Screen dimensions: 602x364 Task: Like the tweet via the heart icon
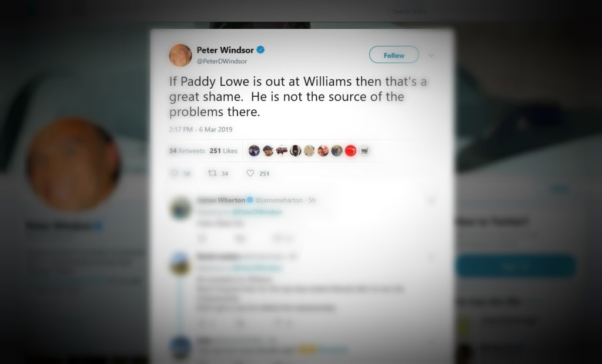pyautogui.click(x=250, y=173)
